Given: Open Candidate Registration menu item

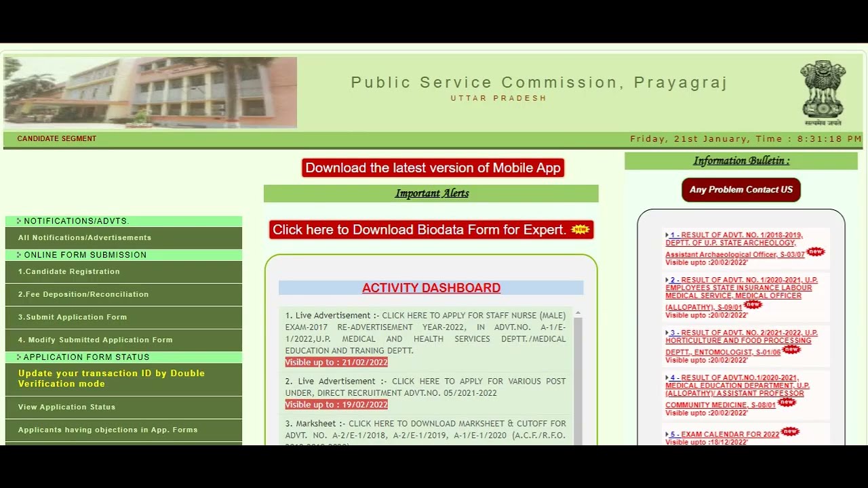Looking at the screenshot, I should (x=123, y=272).
